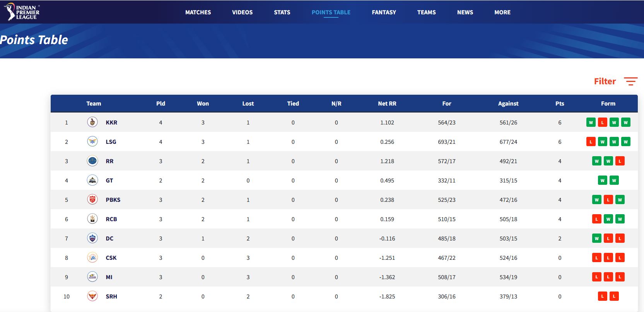Click the Form column header
This screenshot has height=312, width=644.
point(608,104)
